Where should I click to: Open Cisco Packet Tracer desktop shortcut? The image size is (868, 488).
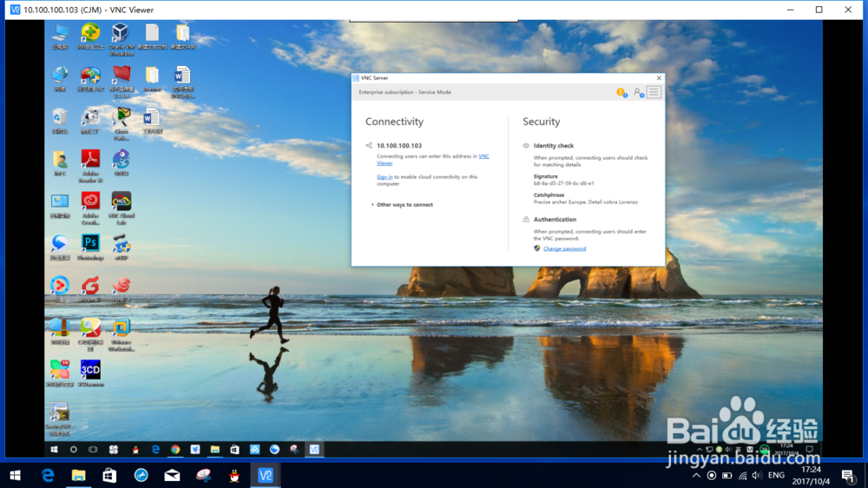pyautogui.click(x=121, y=118)
